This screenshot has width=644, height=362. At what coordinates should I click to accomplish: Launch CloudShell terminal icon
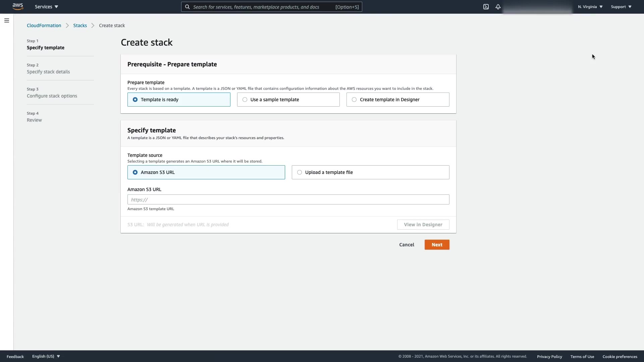pos(486,7)
